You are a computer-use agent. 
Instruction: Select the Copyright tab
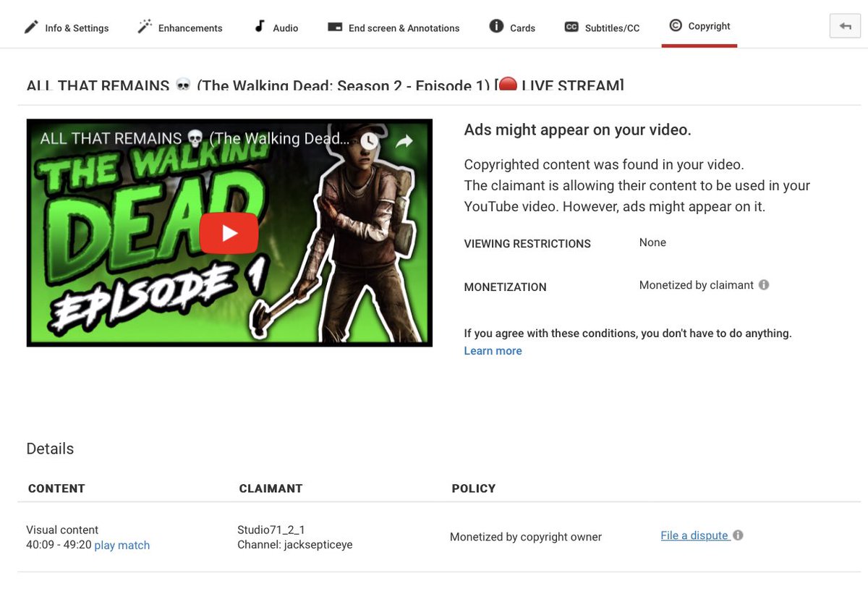click(x=699, y=26)
